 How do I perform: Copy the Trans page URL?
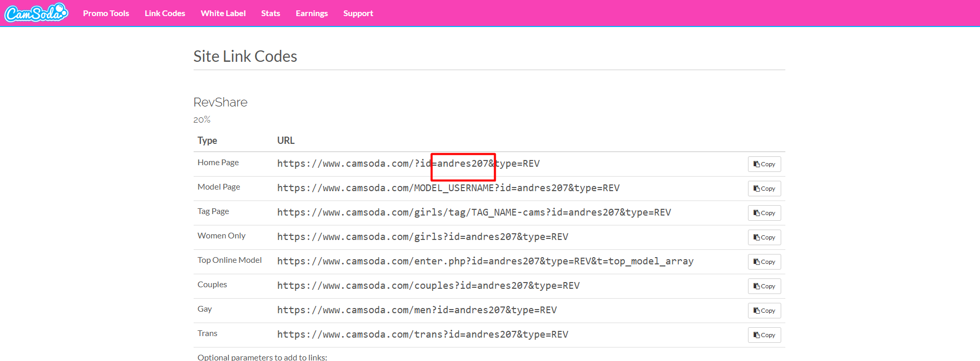point(764,335)
